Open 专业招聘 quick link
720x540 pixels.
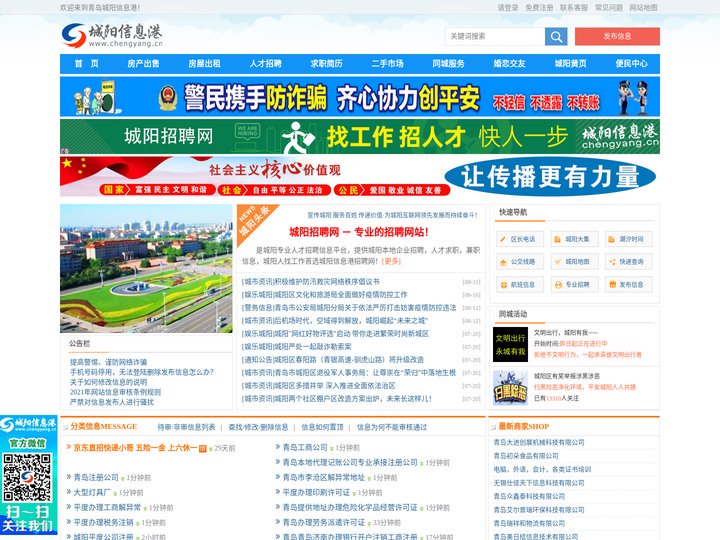coord(574,285)
